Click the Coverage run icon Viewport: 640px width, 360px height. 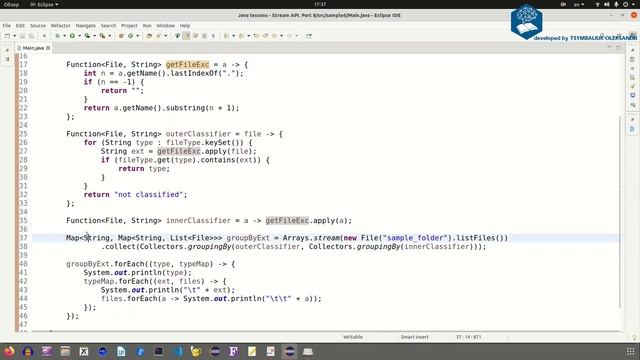pos(87,36)
